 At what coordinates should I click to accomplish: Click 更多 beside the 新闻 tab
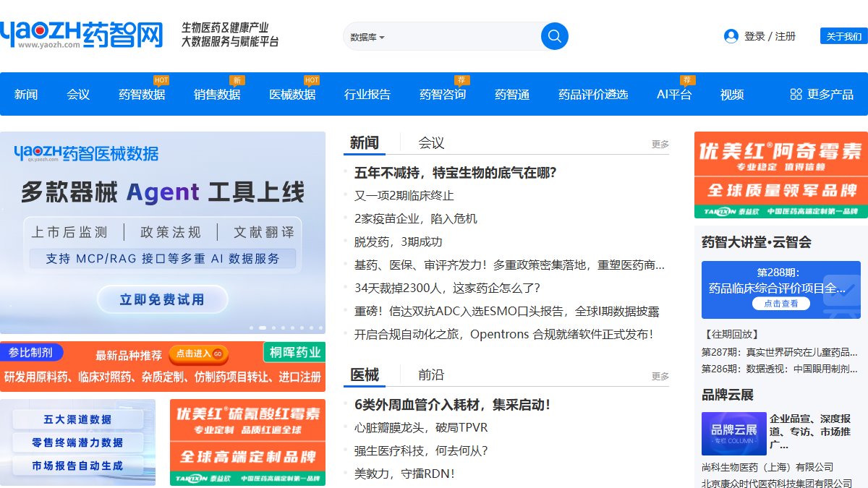660,144
